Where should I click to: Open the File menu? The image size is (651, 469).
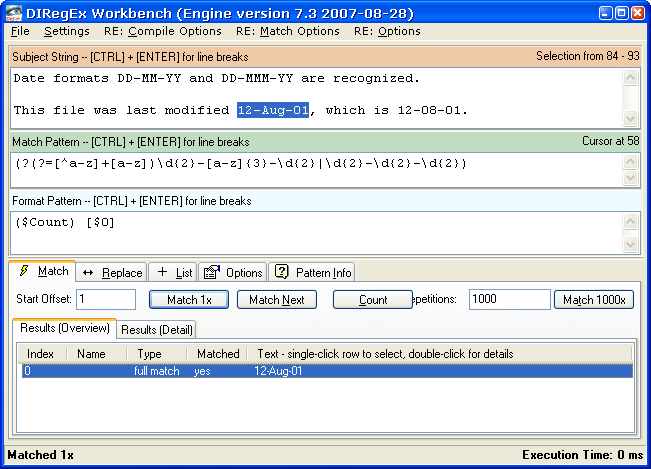click(20, 31)
